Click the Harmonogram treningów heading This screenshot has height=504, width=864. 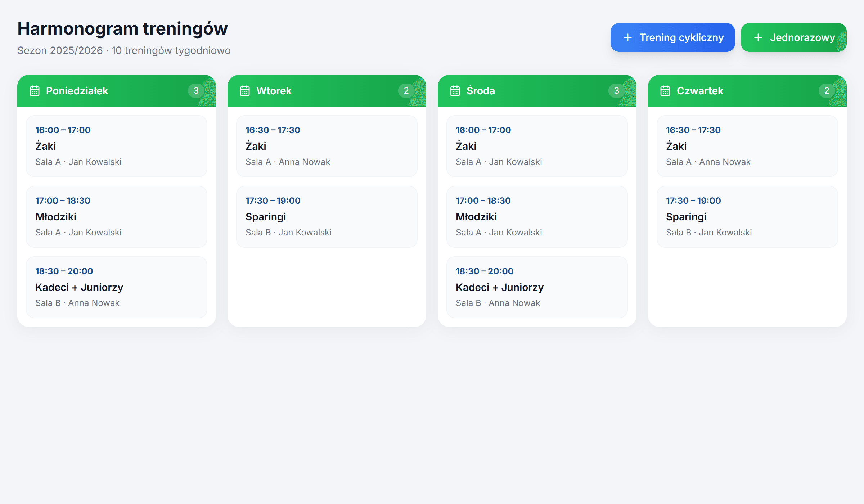tap(122, 29)
